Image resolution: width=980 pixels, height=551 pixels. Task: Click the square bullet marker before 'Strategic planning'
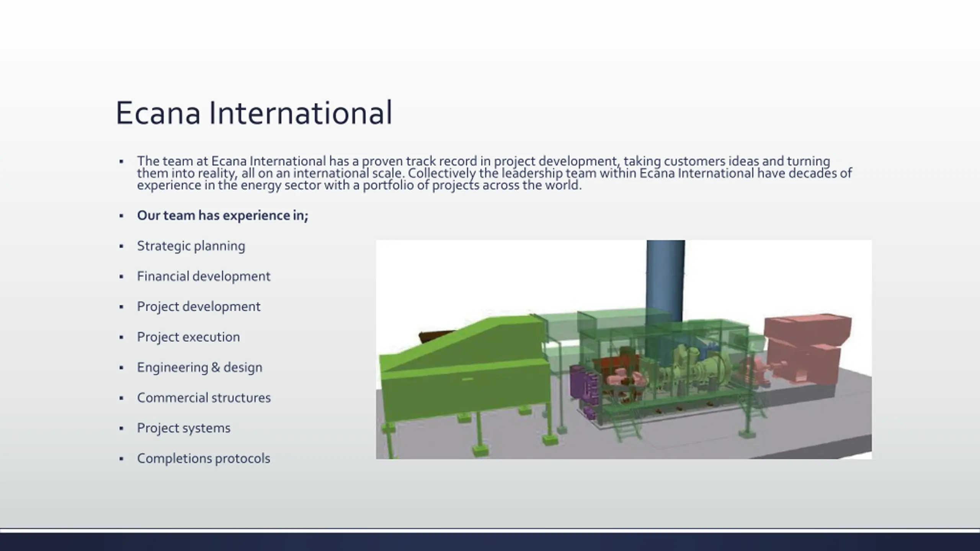click(x=121, y=246)
